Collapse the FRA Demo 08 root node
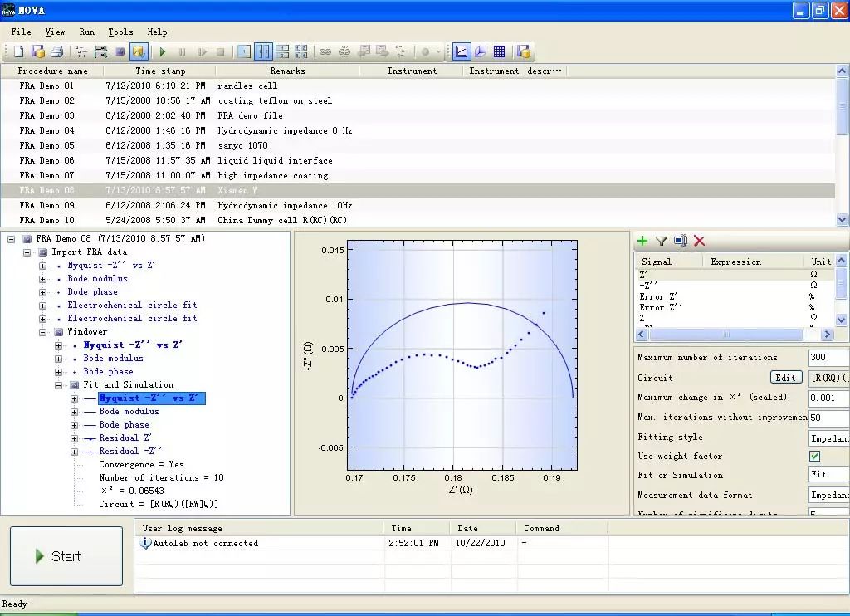Screen dimensions: 850x616 [11, 238]
